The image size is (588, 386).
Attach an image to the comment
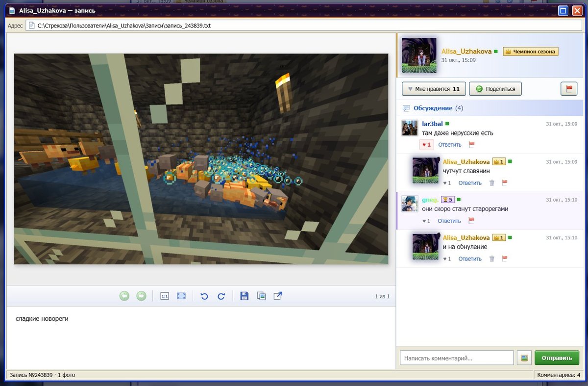[x=524, y=358]
